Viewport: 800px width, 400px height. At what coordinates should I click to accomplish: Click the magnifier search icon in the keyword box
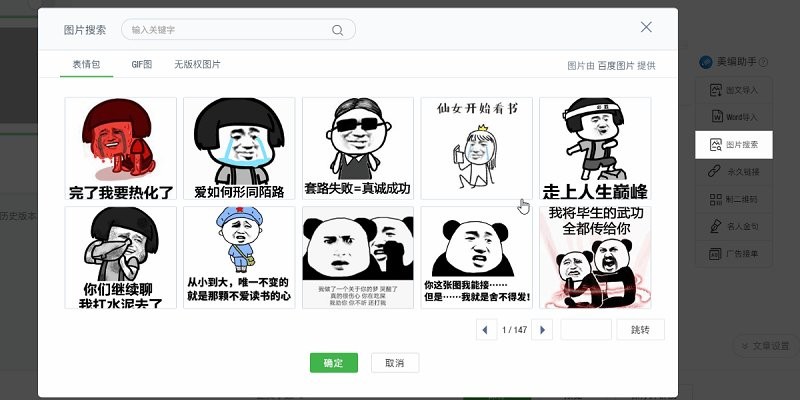click(337, 30)
